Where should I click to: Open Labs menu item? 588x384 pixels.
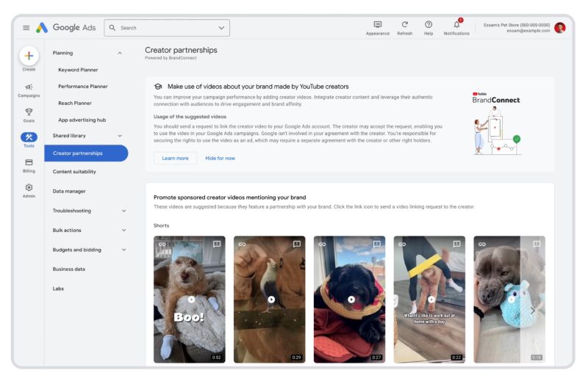click(x=58, y=289)
